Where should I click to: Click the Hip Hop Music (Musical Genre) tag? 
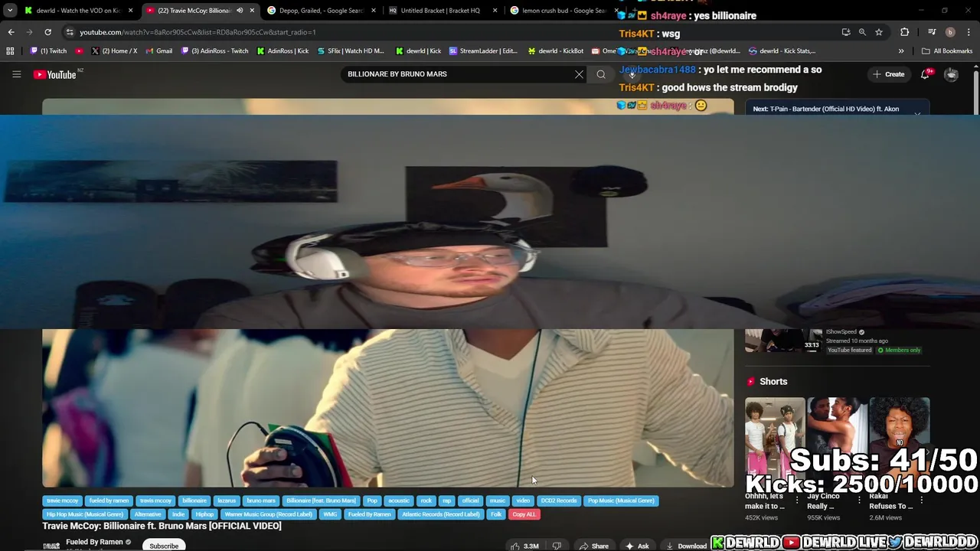pyautogui.click(x=84, y=514)
